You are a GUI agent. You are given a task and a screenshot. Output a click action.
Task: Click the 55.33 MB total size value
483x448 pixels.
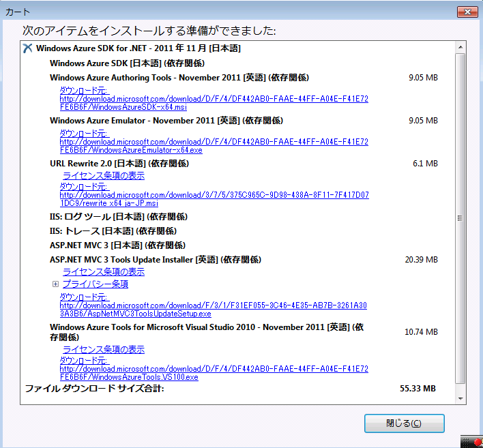tap(418, 389)
